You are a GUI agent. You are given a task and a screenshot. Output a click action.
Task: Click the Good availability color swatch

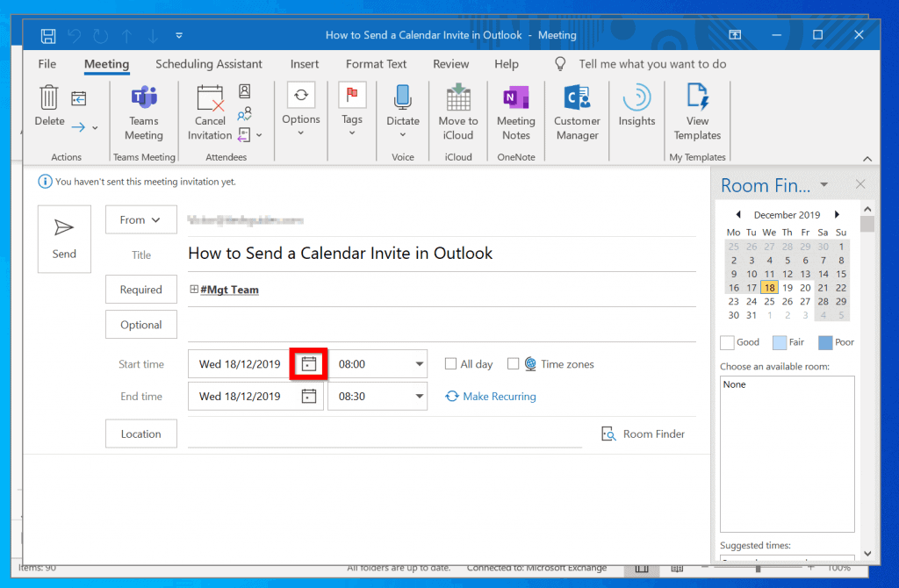pyautogui.click(x=727, y=343)
